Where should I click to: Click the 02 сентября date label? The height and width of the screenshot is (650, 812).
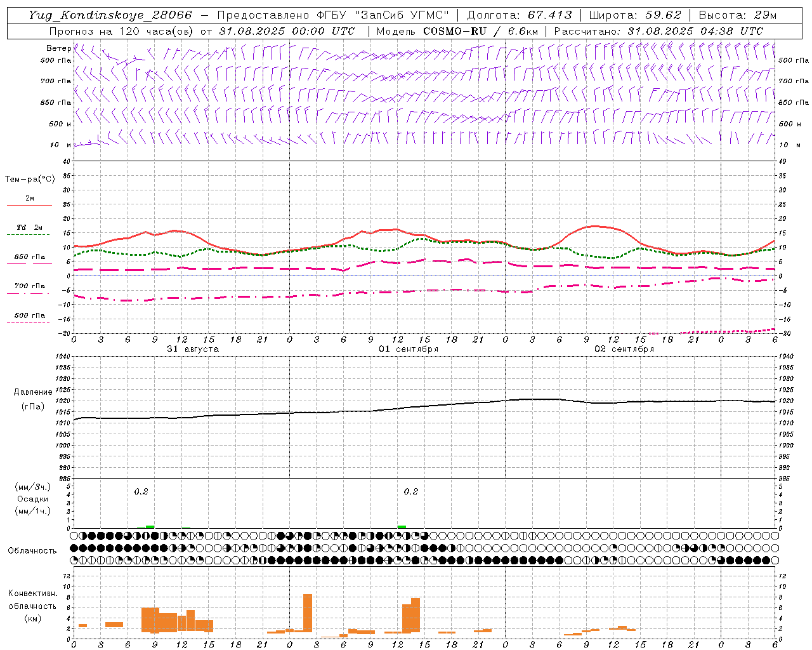(x=624, y=349)
